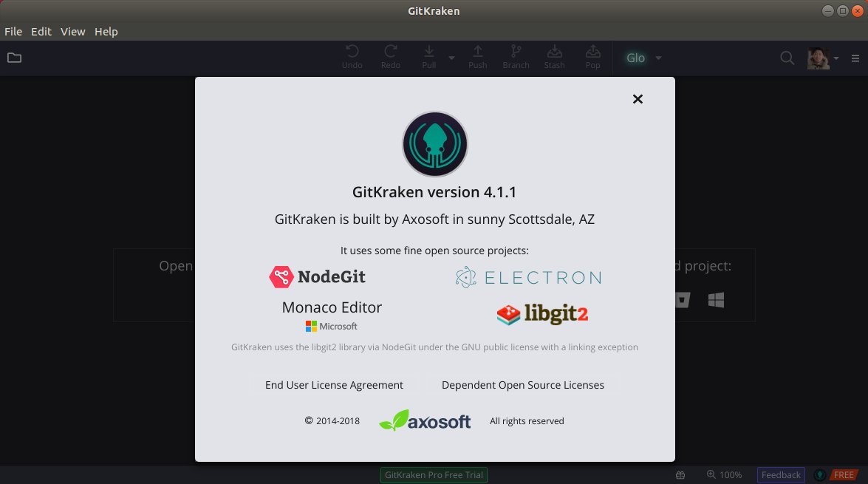This screenshot has height=484, width=868.
Task: Click the Branch toolbar icon
Action: click(x=516, y=57)
